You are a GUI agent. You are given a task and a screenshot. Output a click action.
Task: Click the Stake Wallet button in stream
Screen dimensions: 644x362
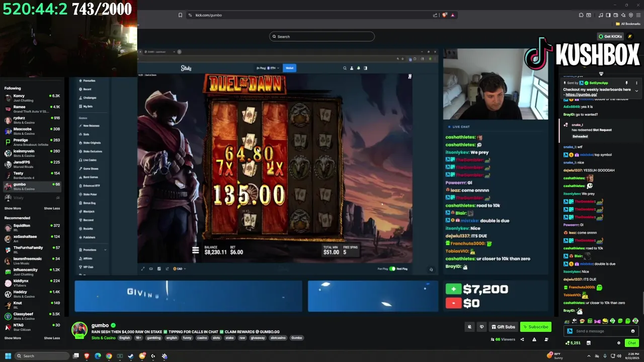click(289, 68)
